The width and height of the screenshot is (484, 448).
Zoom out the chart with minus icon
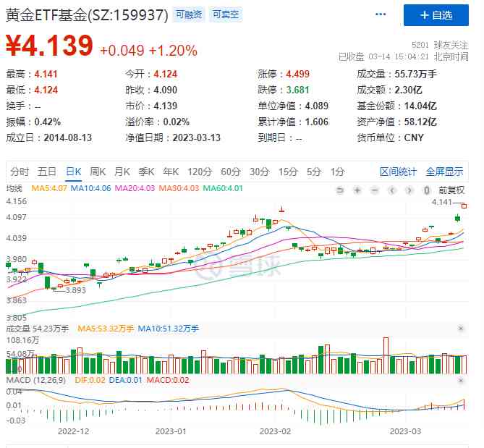(x=374, y=190)
